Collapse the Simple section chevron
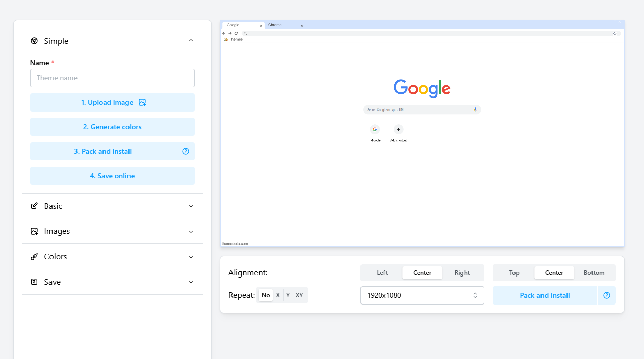 tap(191, 41)
